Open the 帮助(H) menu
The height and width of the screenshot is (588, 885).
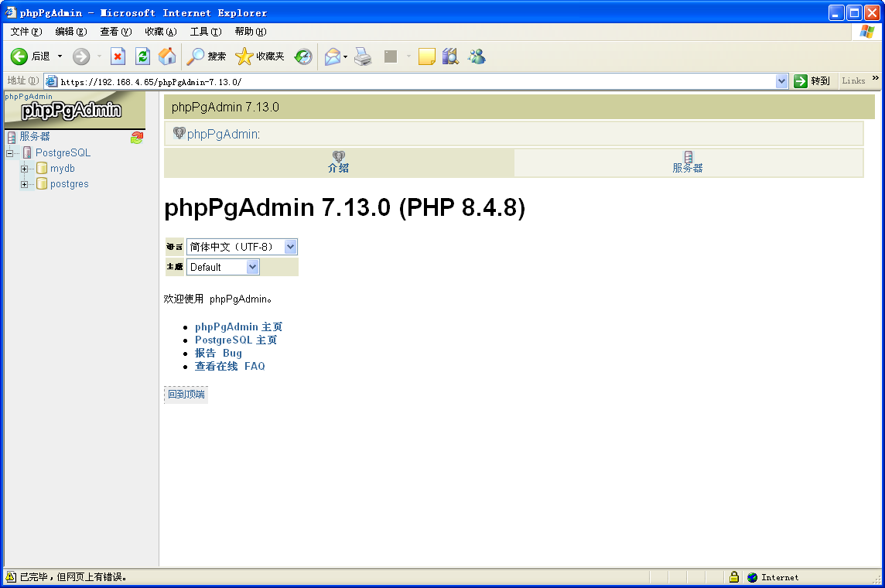(251, 32)
